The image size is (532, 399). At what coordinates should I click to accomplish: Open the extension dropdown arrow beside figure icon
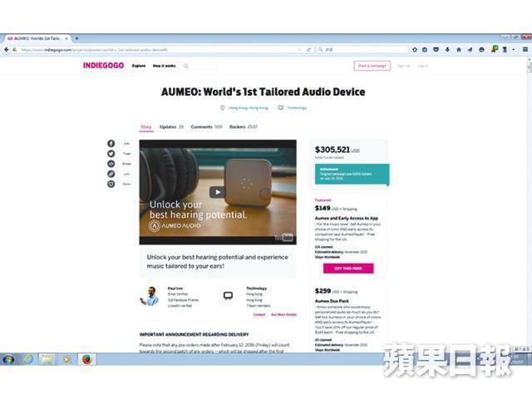pos(514,50)
